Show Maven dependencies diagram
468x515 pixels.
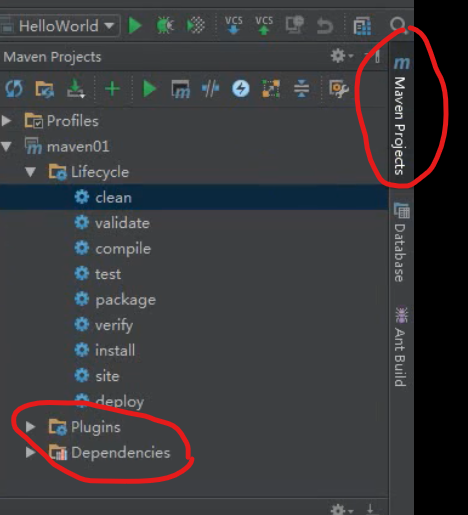point(271,89)
